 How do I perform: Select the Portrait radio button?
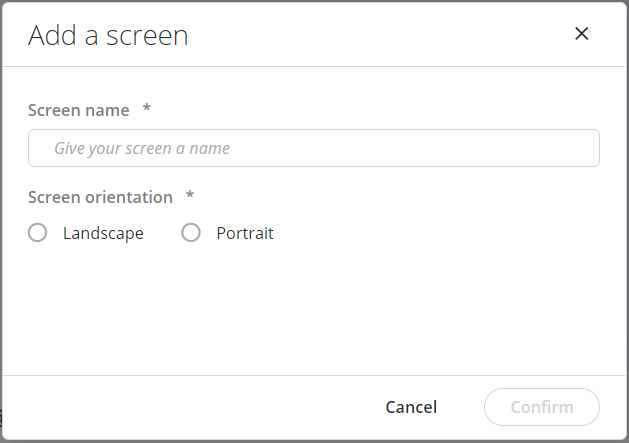191,233
